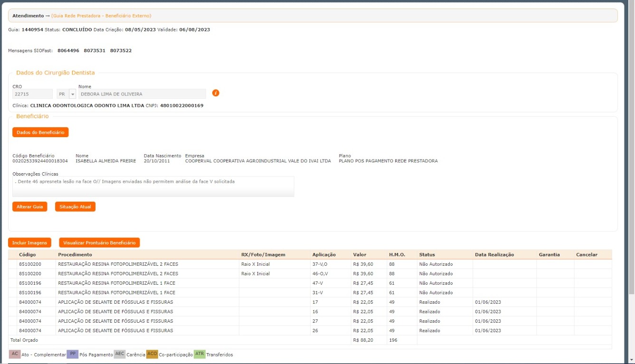Viewport: 635px width, 364px height.
Task: Open Visualizar Prontuário Beneficiário
Action: 99,243
